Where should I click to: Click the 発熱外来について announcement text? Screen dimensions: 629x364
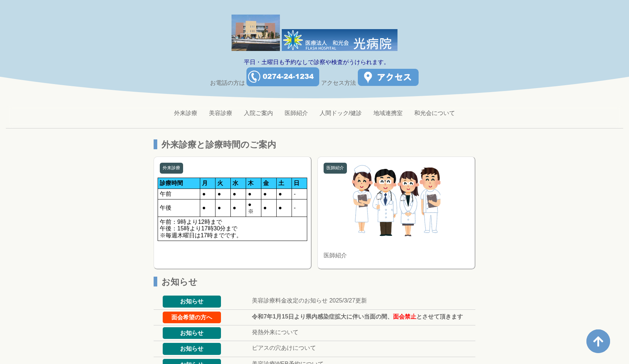pyautogui.click(x=274, y=332)
